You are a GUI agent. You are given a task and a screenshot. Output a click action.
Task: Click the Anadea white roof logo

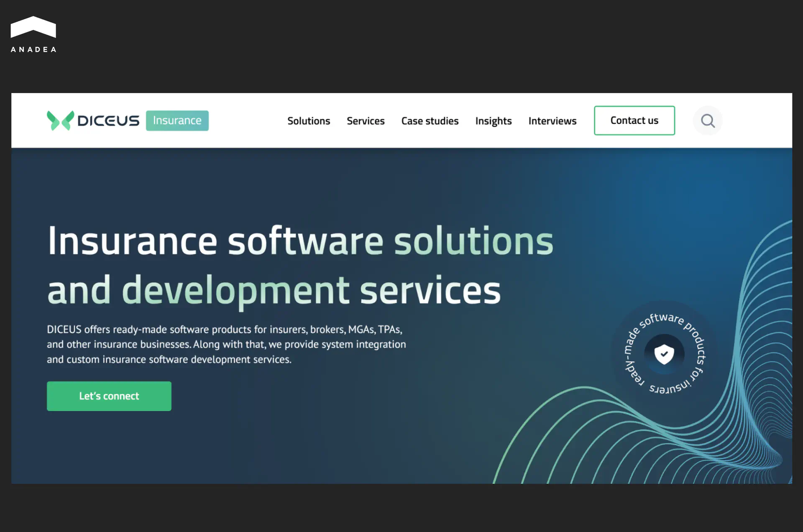pos(33,27)
